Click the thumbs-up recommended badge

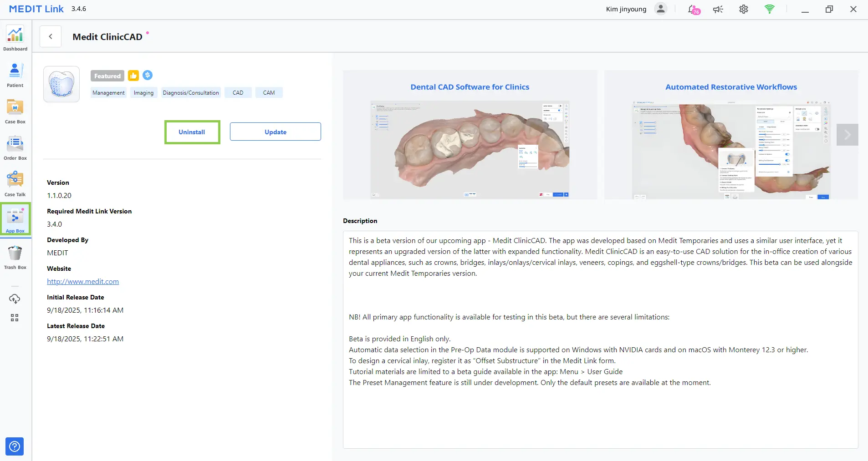pyautogui.click(x=133, y=76)
